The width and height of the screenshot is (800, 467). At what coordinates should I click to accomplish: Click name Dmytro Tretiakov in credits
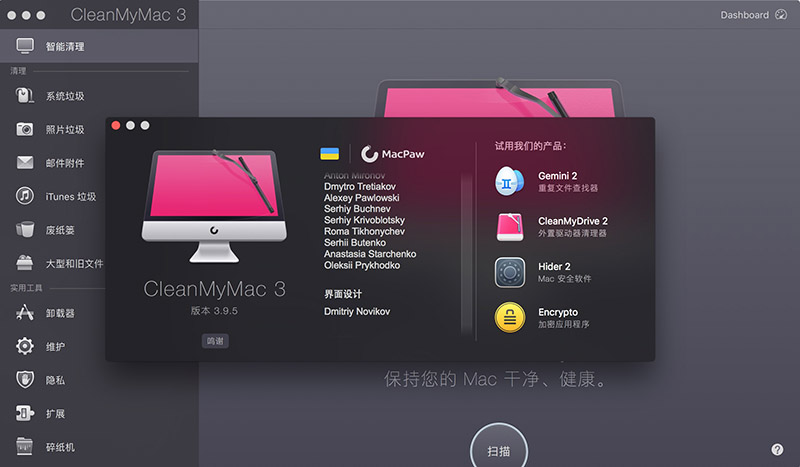[x=360, y=186]
